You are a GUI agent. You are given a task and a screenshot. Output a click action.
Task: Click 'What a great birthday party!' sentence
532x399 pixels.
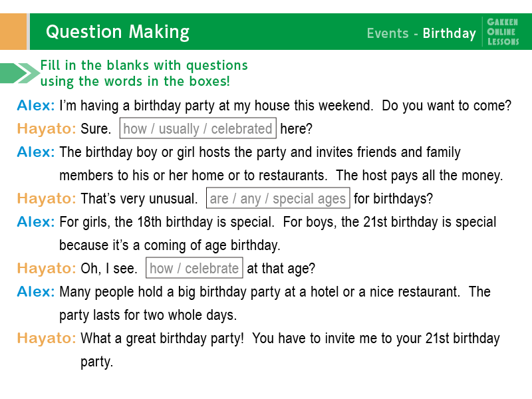[x=162, y=338]
